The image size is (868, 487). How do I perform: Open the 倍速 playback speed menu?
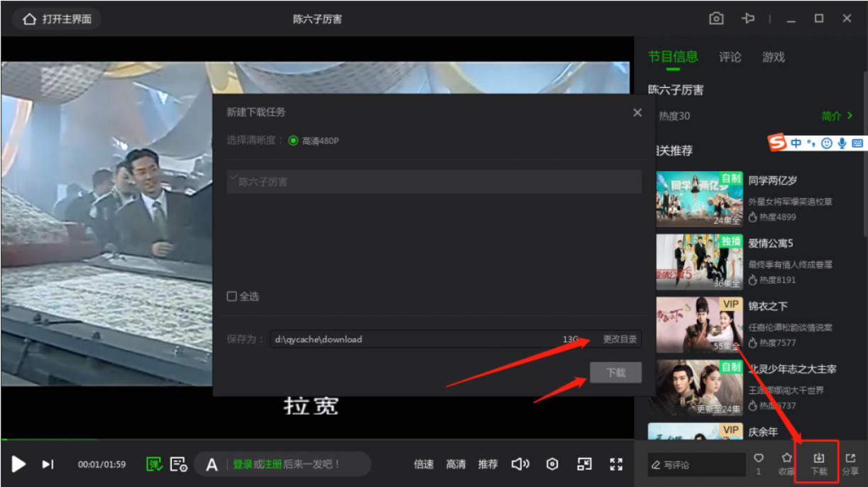424,464
